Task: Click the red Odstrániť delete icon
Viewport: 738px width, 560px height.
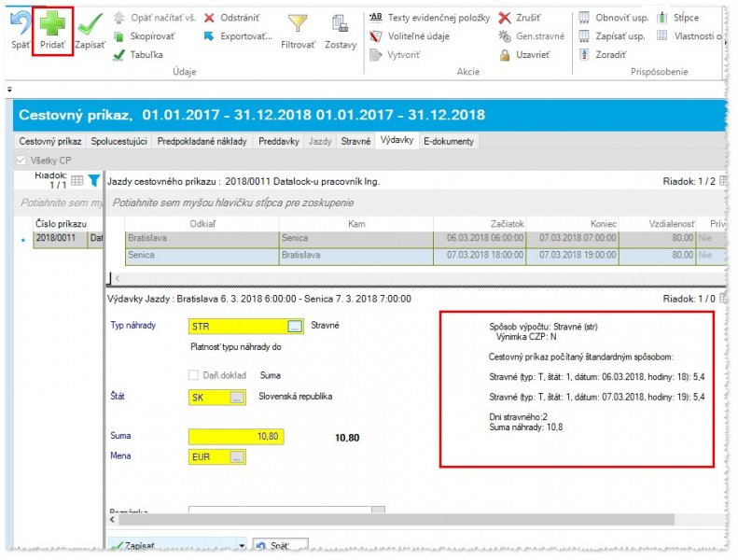Action: 210,18
